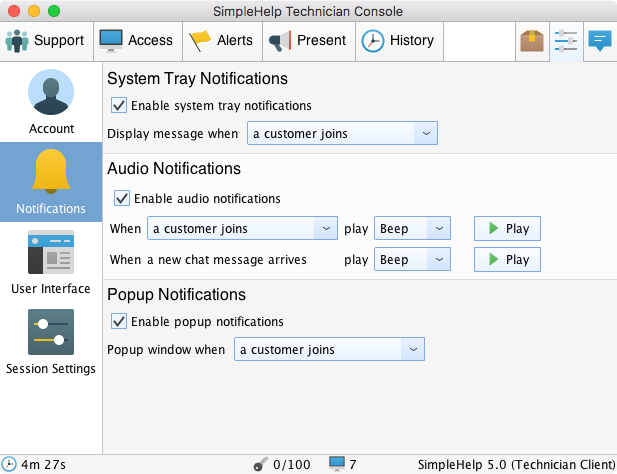The image size is (617, 474).
Task: Change sound for new chat message
Action: [412, 259]
